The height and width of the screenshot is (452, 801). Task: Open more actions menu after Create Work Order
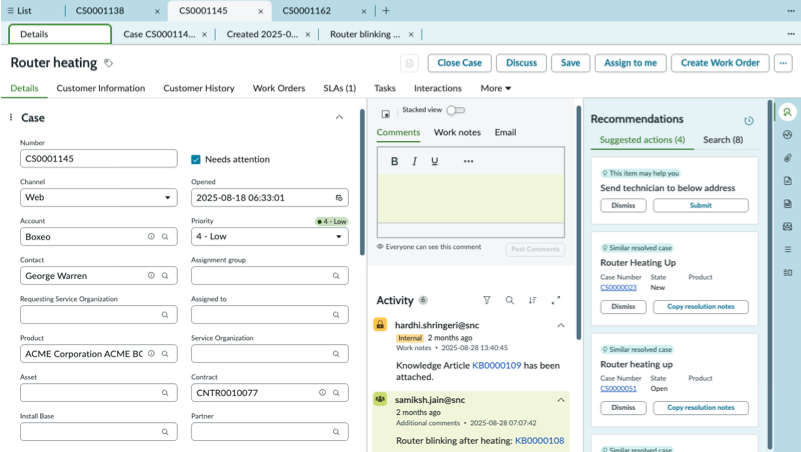[783, 63]
